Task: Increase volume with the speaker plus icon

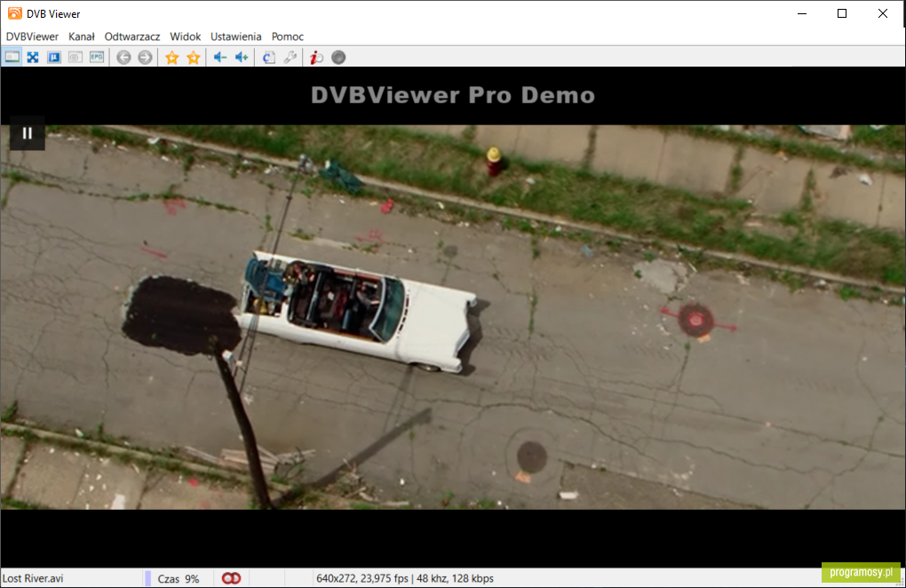Action: 242,57
